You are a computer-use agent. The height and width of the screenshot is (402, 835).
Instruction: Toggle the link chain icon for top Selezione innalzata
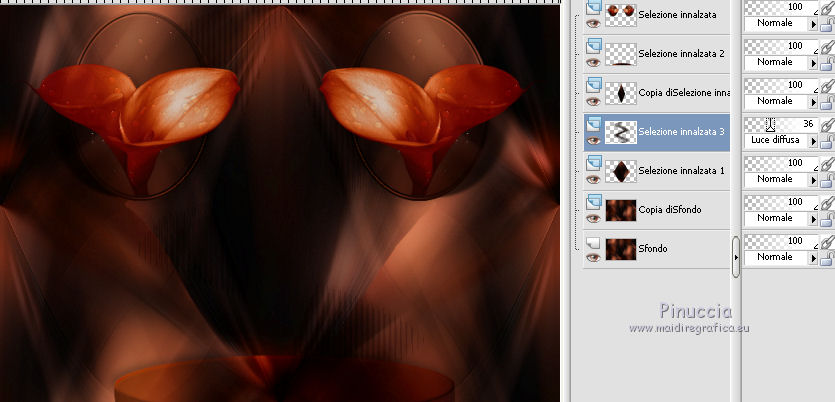pos(827,9)
